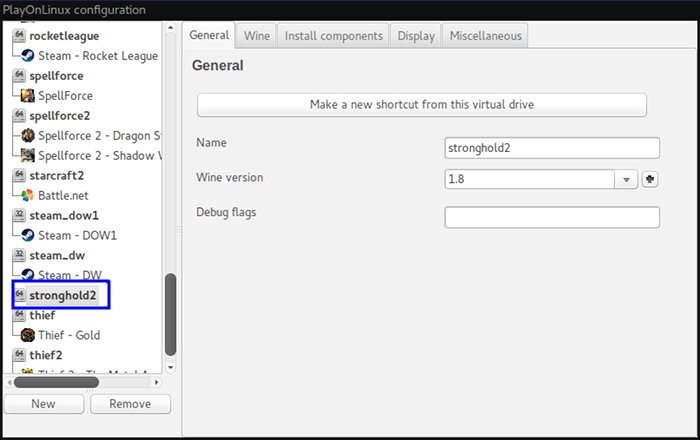Click the stronghold2 64-bit drive icon
The width and height of the screenshot is (700, 440).
click(x=19, y=295)
